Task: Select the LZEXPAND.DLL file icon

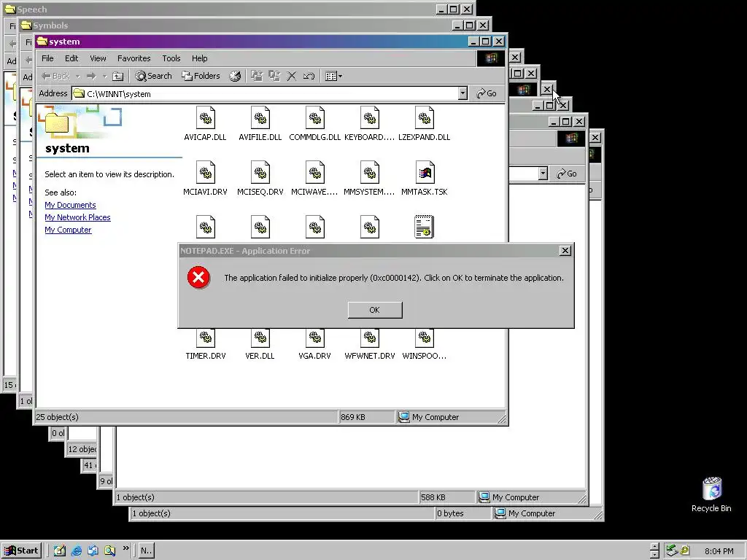Action: [425, 117]
